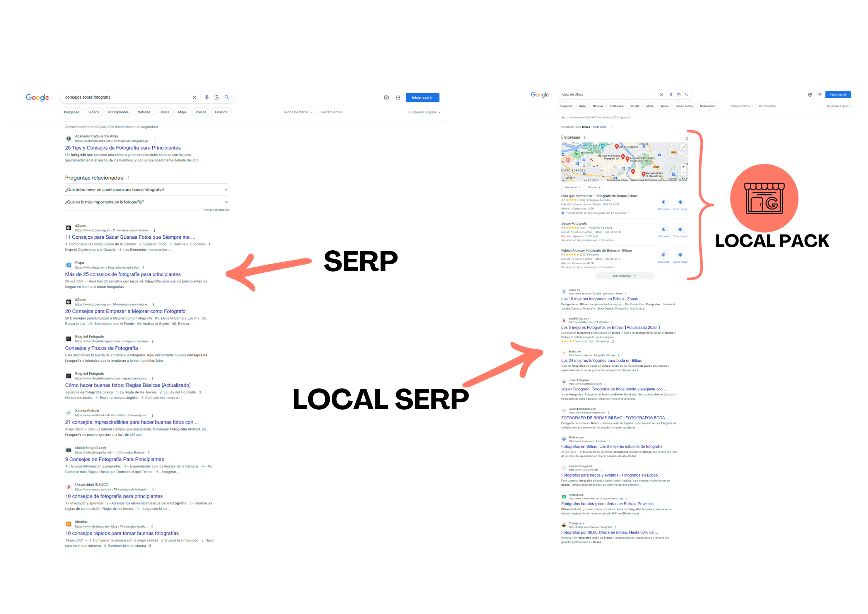Open the 'Horario' filter dropdown
This screenshot has width=868, height=614.
coord(594,187)
